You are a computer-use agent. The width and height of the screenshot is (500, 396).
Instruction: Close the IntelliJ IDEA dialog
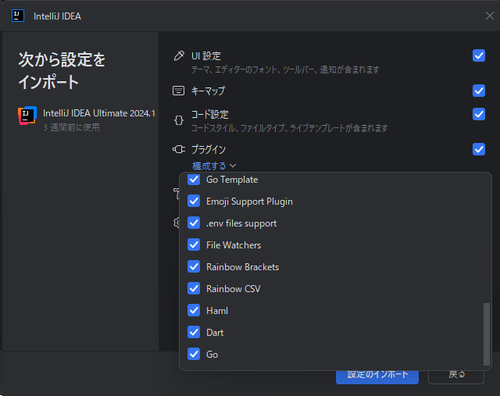(489, 16)
